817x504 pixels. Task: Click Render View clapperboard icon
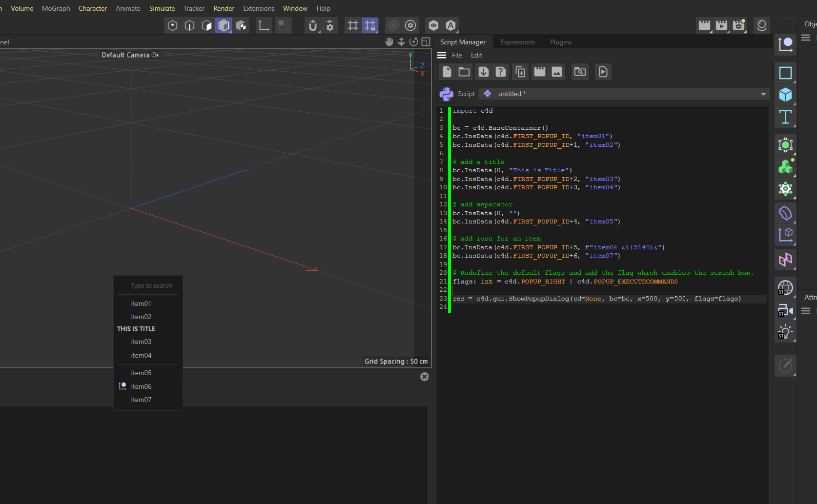point(704,25)
